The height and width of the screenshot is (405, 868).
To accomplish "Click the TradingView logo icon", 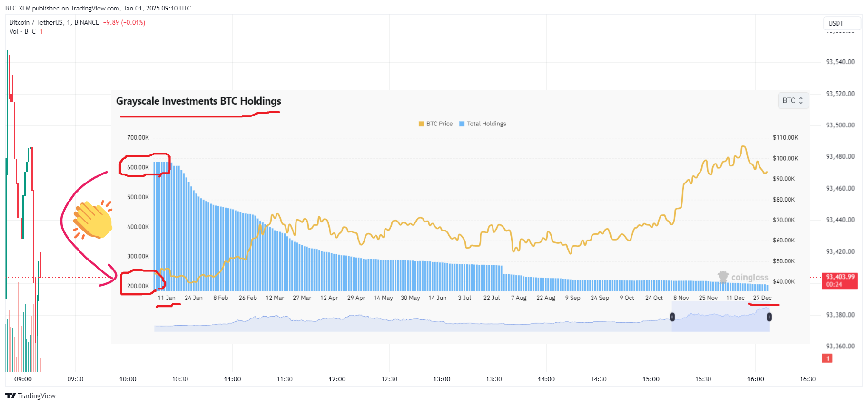I will pyautogui.click(x=10, y=395).
